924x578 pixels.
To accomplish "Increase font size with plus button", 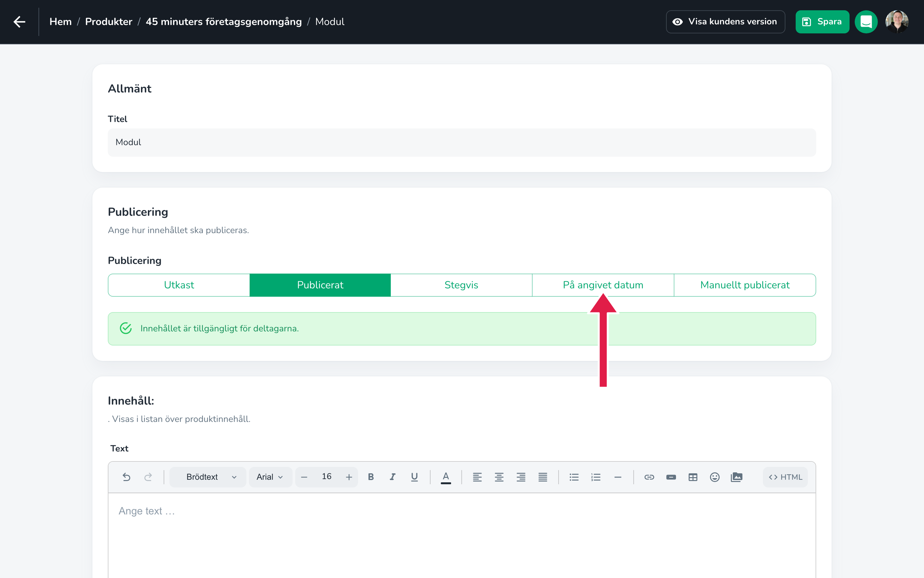I will (349, 477).
